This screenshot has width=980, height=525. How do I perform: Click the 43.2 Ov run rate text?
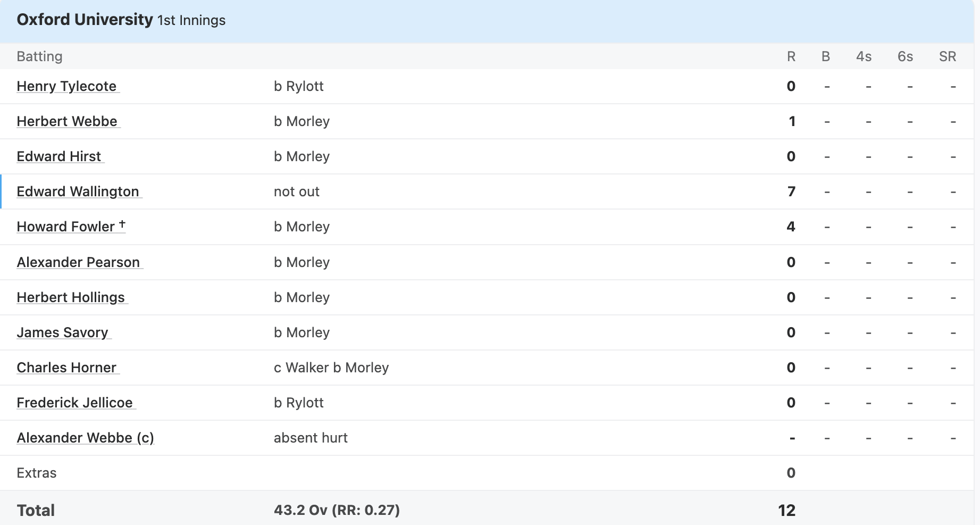click(337, 510)
